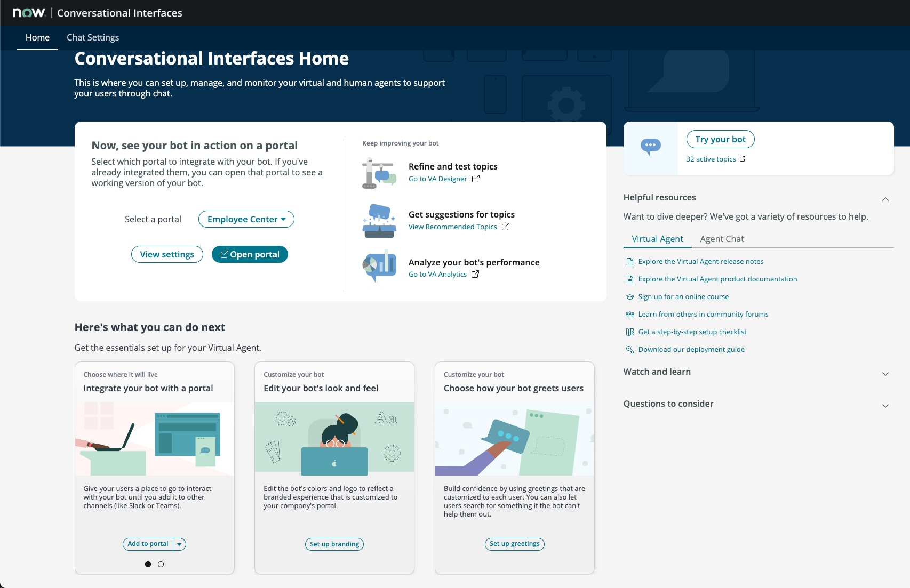Open the Add to portal dropdown arrow
The height and width of the screenshot is (588, 910).
pos(180,544)
